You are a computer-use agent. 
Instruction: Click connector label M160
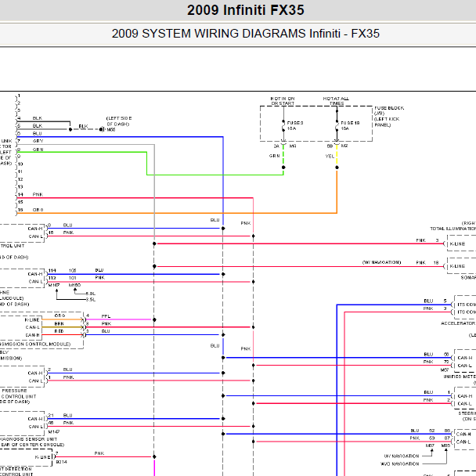tap(74, 285)
